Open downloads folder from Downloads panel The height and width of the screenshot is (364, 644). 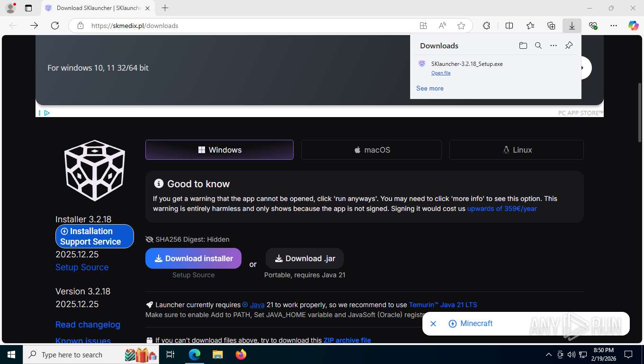click(523, 45)
